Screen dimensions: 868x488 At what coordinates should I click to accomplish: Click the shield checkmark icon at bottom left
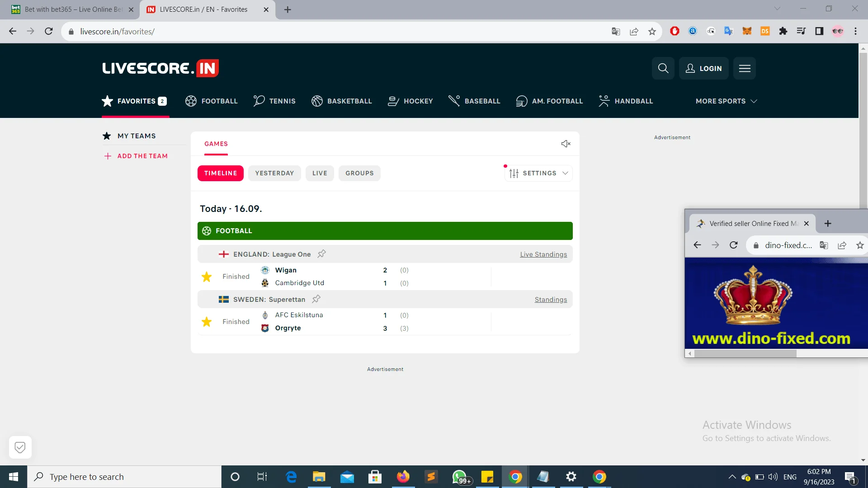(20, 447)
